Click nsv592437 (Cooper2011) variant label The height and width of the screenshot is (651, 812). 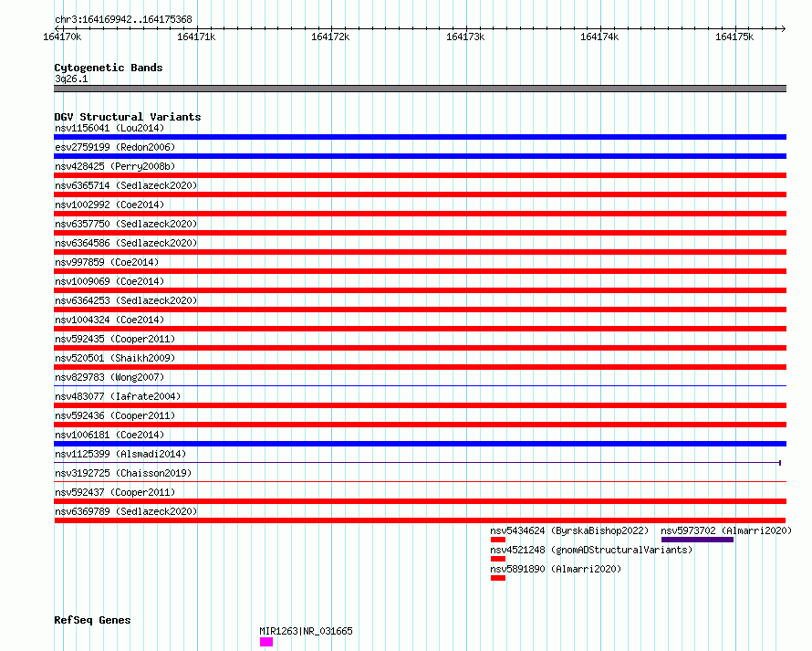tap(115, 492)
